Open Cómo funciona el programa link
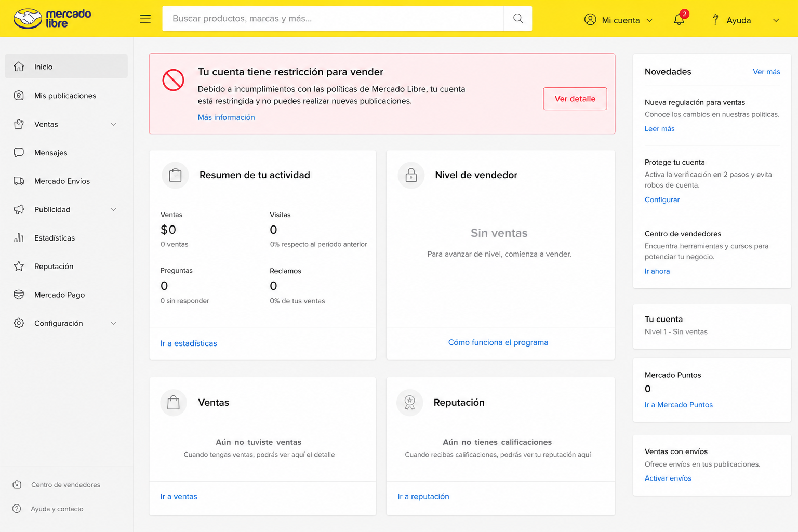The image size is (798, 532). click(x=498, y=342)
